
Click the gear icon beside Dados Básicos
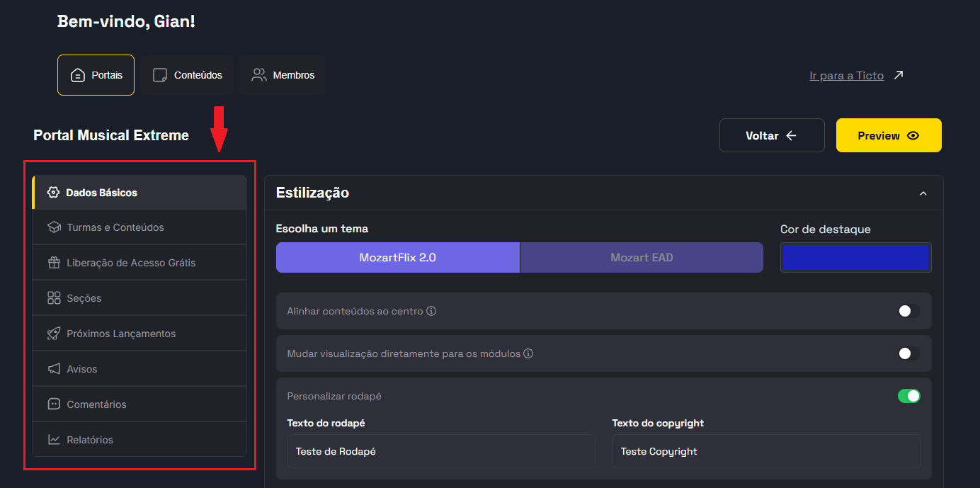(53, 193)
